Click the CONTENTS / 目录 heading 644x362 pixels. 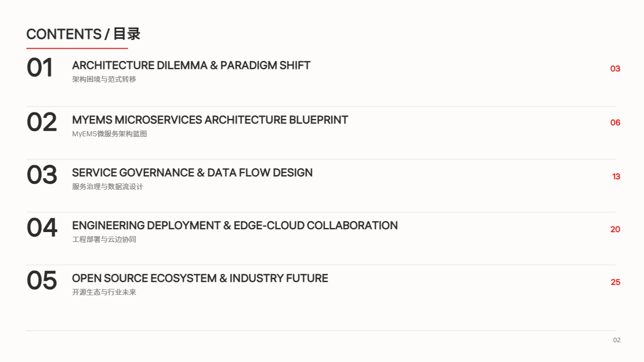pos(84,34)
